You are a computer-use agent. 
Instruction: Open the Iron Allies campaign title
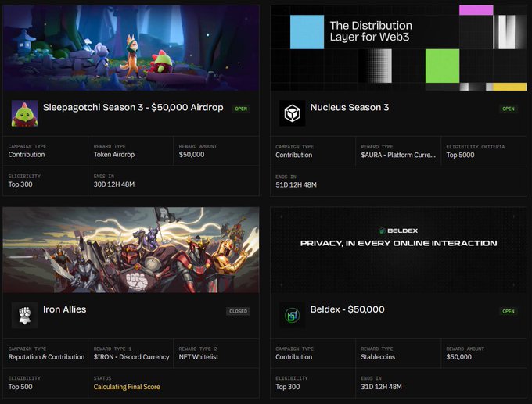[x=64, y=309]
